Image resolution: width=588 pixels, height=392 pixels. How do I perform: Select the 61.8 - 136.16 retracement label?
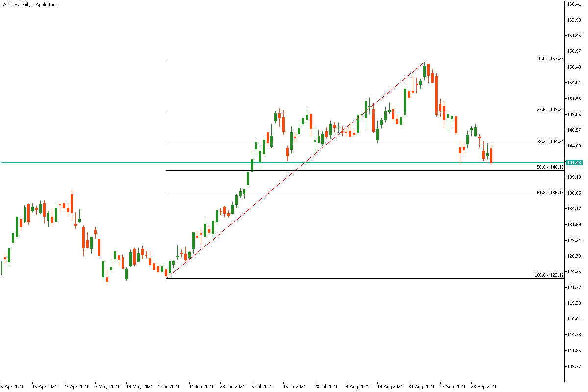[x=550, y=193]
